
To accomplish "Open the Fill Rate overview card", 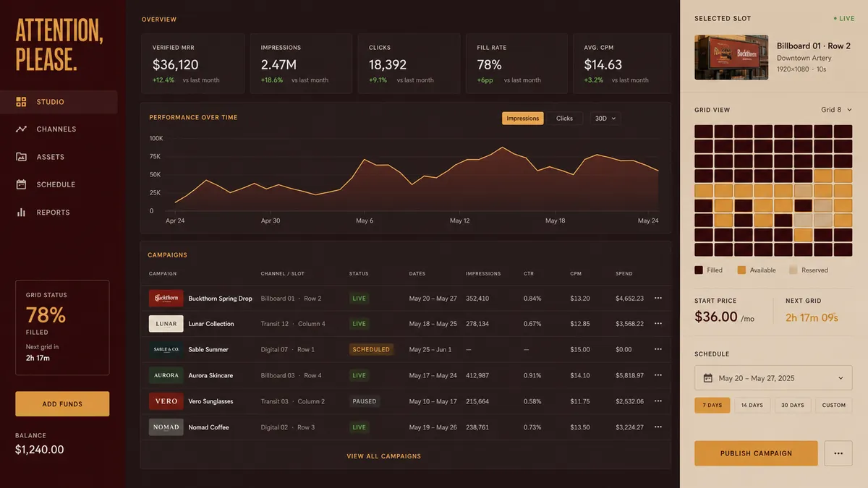I will [516, 64].
